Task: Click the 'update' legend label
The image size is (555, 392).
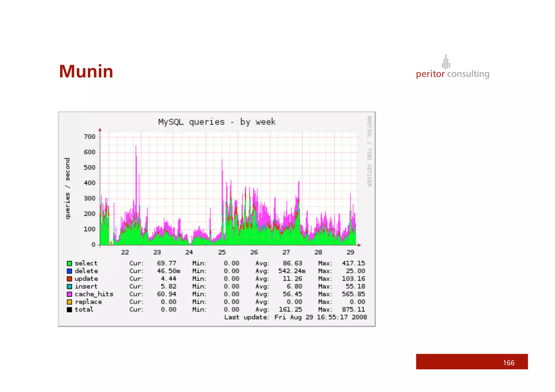Action: [x=86, y=279]
